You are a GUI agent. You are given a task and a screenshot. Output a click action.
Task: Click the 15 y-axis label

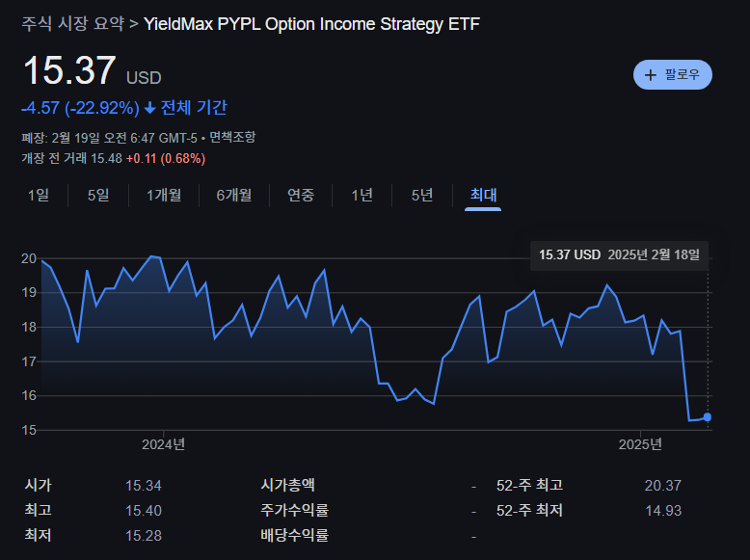click(x=29, y=430)
